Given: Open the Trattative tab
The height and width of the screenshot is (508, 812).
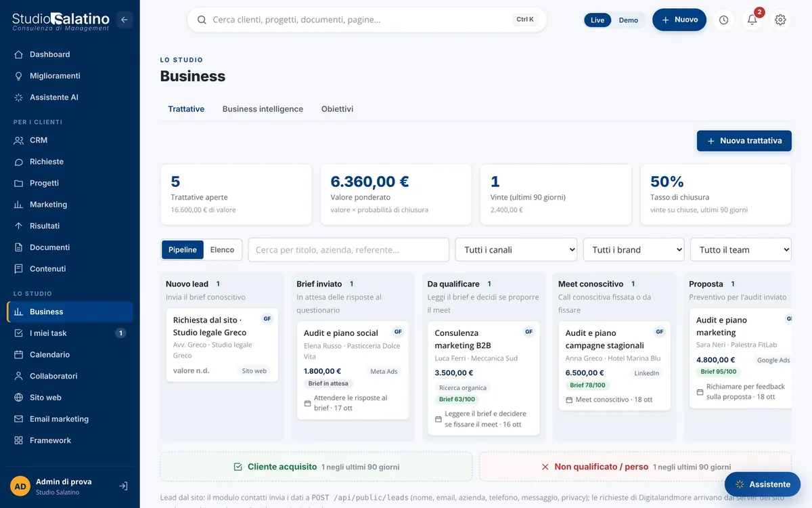Looking at the screenshot, I should [186, 109].
